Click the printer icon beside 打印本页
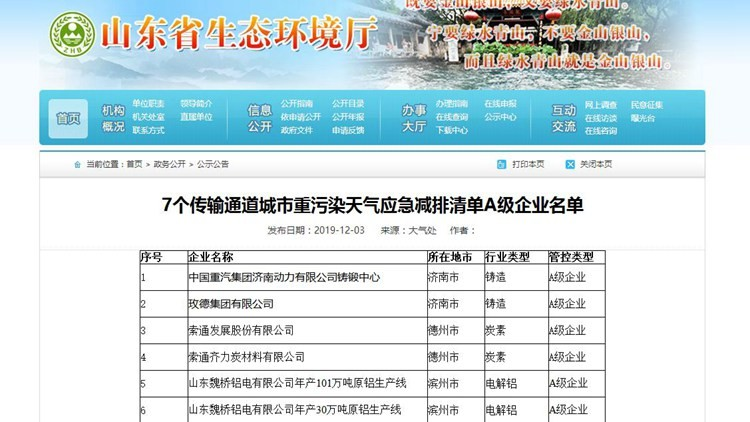The width and height of the screenshot is (750, 422). point(501,164)
